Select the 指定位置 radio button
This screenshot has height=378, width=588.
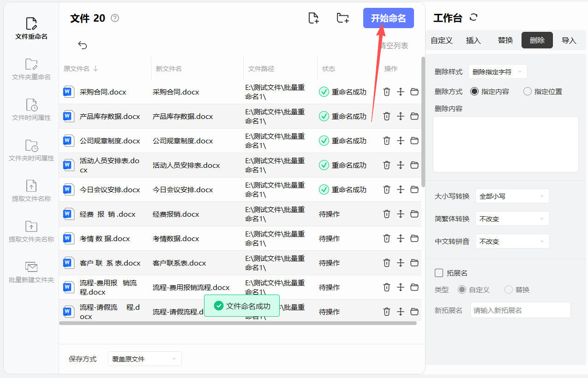tap(528, 91)
